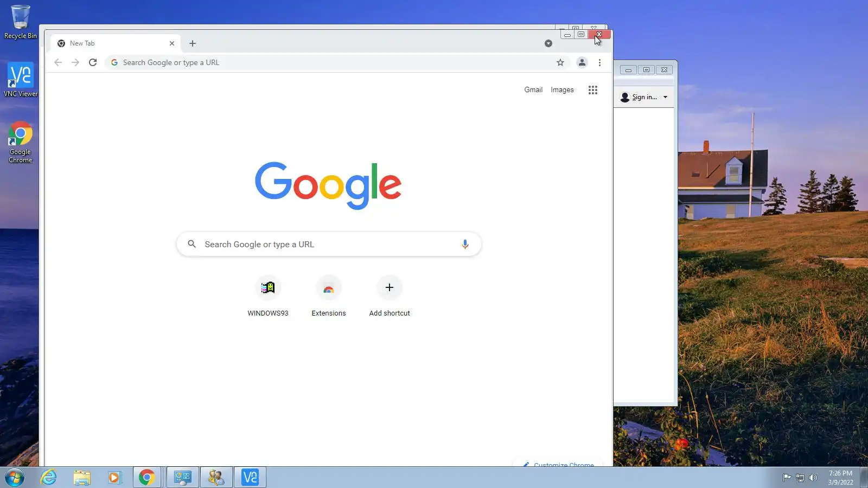868x488 pixels.
Task: Open the volume speaker icon in the tray
Action: [x=813, y=478]
